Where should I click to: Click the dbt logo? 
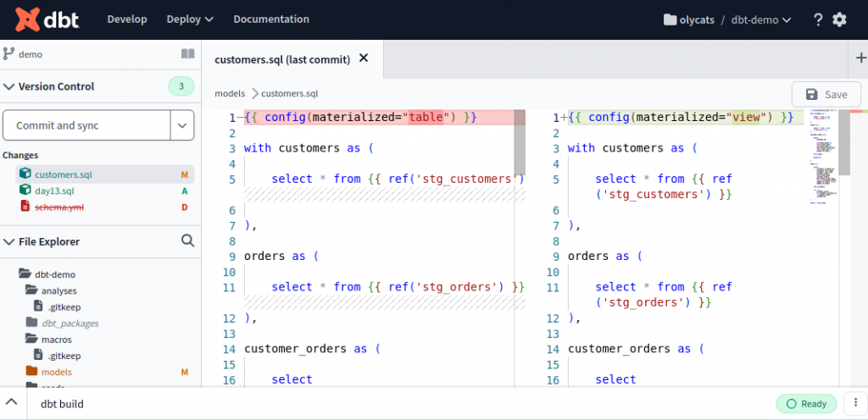pyautogui.click(x=47, y=19)
